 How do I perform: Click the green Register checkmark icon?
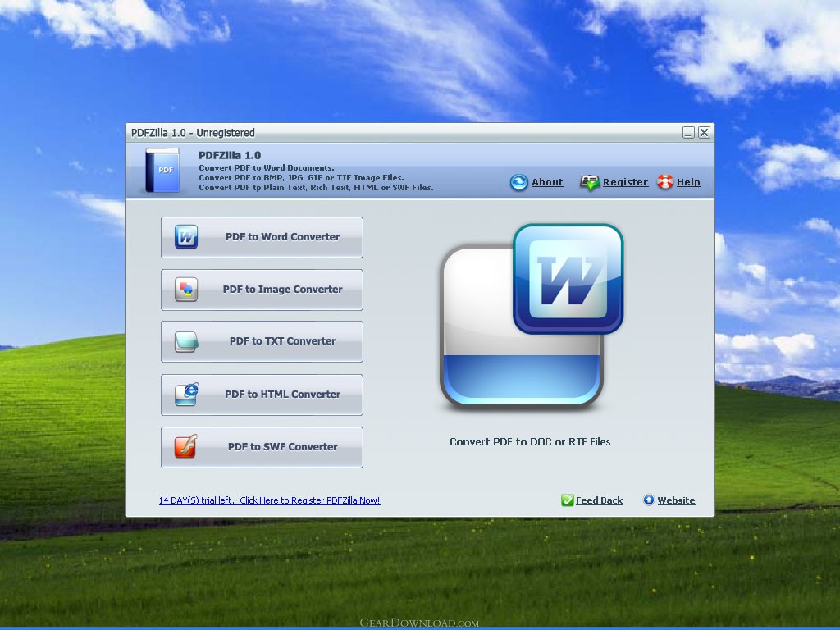tap(590, 182)
